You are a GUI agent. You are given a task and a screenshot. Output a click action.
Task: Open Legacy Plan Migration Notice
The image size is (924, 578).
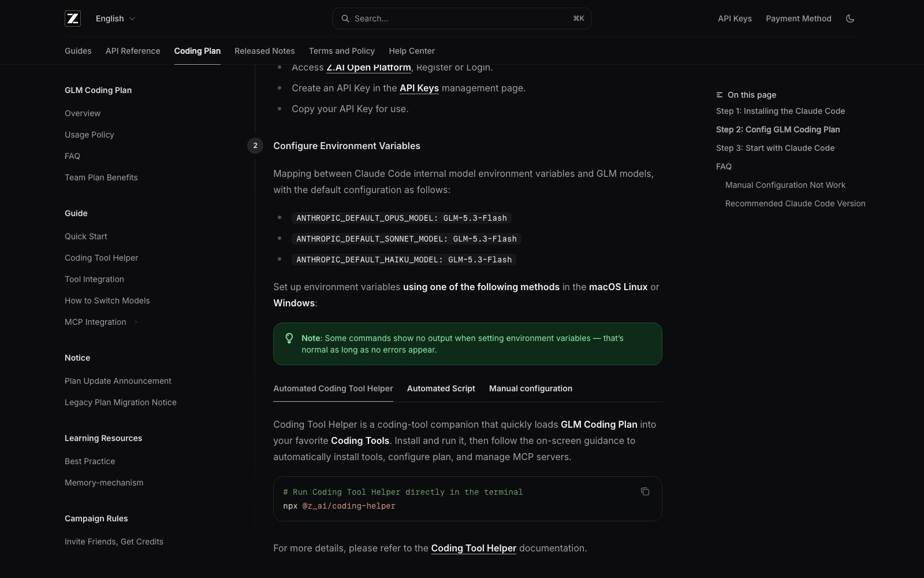tap(121, 402)
